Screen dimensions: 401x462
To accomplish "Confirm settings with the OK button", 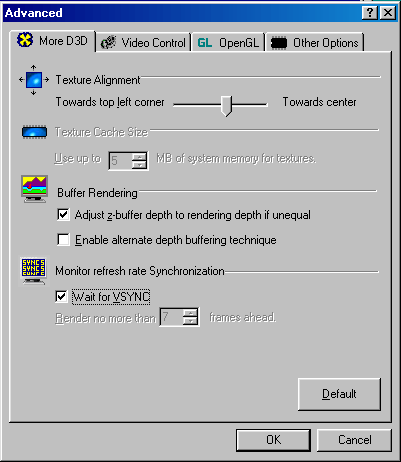I will (x=273, y=440).
